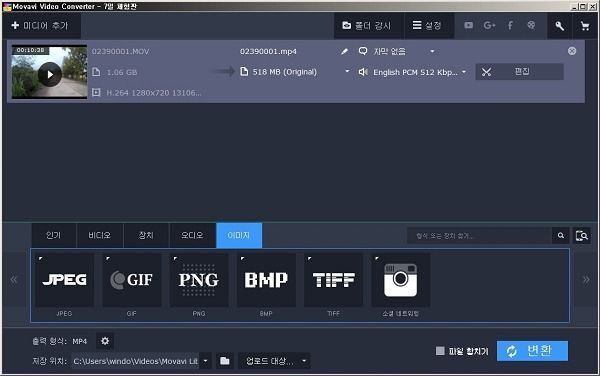Image resolution: width=600 pixels, height=376 pixels.
Task: Switch to the device (장치) tab
Action: point(146,235)
